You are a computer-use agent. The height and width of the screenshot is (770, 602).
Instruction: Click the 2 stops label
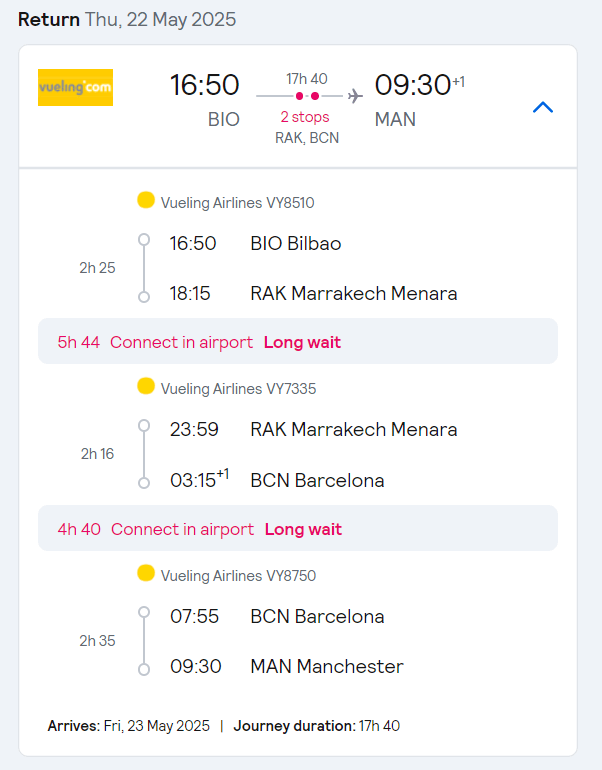[x=305, y=117]
